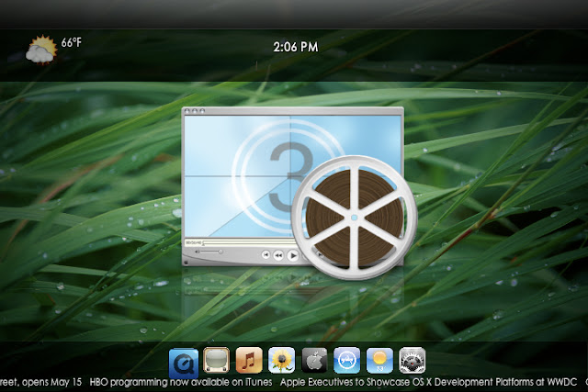The height and width of the screenshot is (392, 588).
Task: Open the Apple Executives WWDC ticker headline
Action: 429,382
